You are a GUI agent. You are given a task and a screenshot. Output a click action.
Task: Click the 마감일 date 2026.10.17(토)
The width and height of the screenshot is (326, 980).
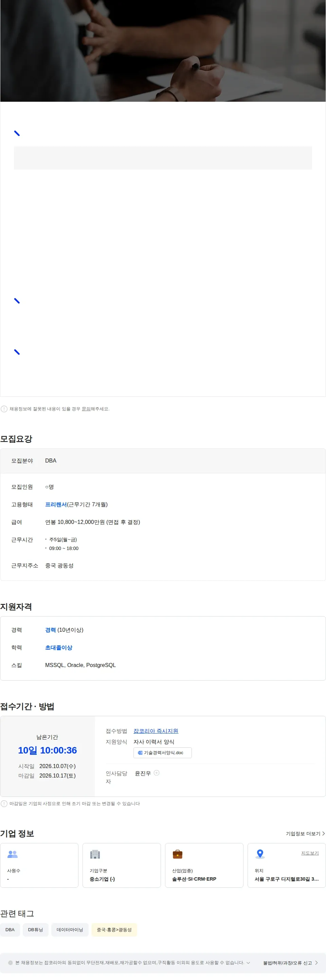(57, 776)
